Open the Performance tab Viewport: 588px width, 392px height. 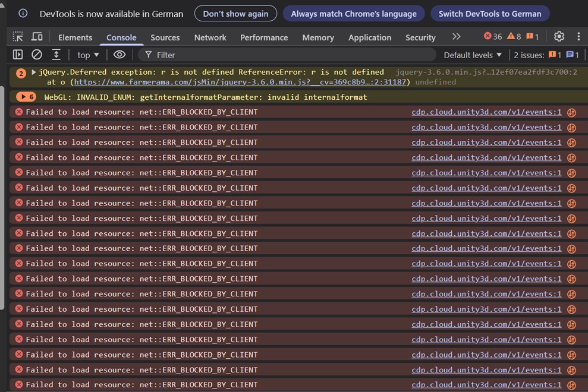264,37
